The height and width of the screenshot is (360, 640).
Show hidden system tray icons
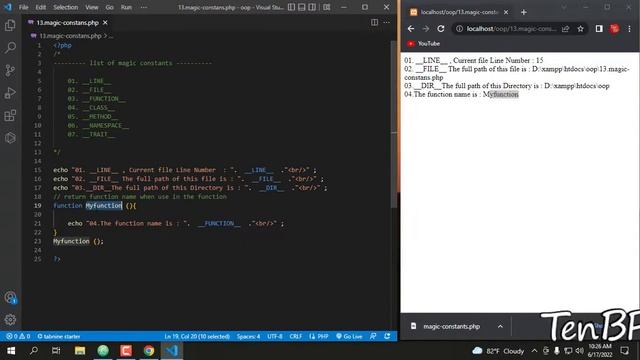click(x=534, y=351)
